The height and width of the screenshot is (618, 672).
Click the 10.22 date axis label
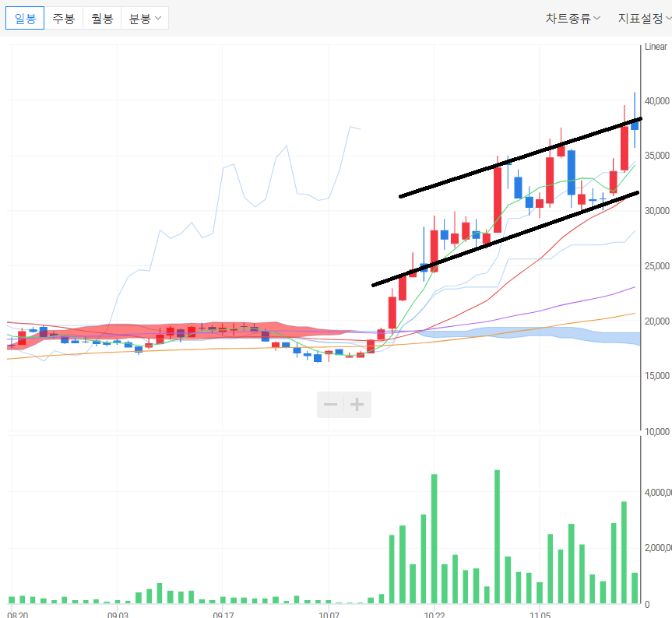pyautogui.click(x=435, y=615)
